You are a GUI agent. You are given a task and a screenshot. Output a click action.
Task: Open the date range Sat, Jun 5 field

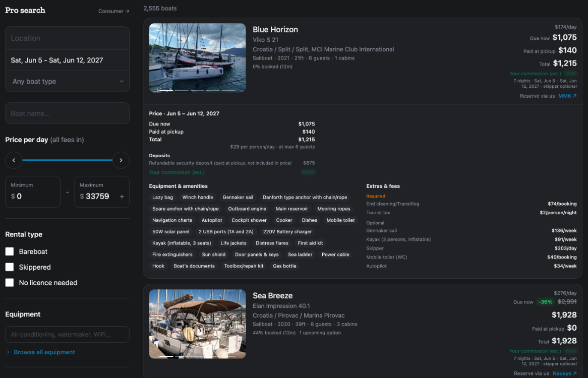click(67, 60)
